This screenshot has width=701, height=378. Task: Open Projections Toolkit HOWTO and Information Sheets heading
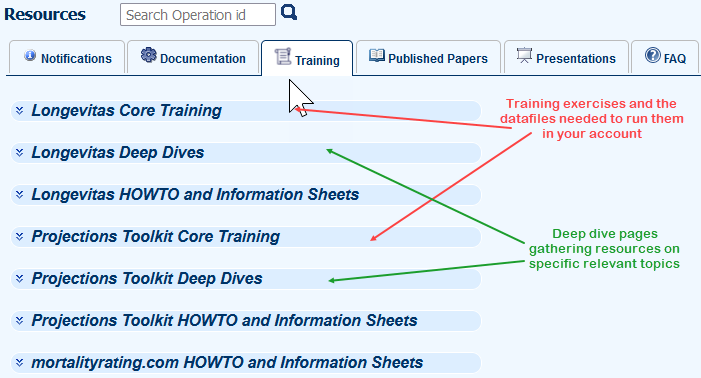(224, 320)
